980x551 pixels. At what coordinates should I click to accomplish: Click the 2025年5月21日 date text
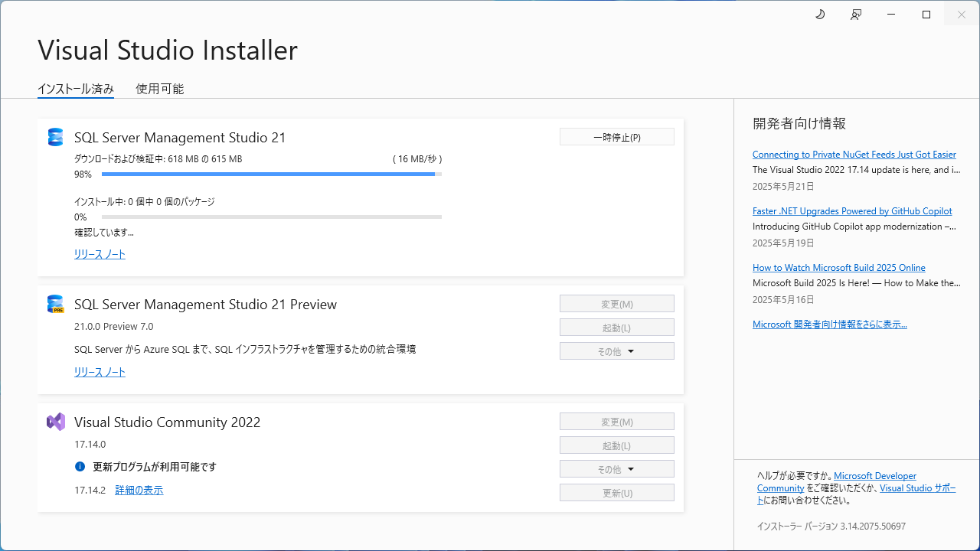tap(783, 186)
